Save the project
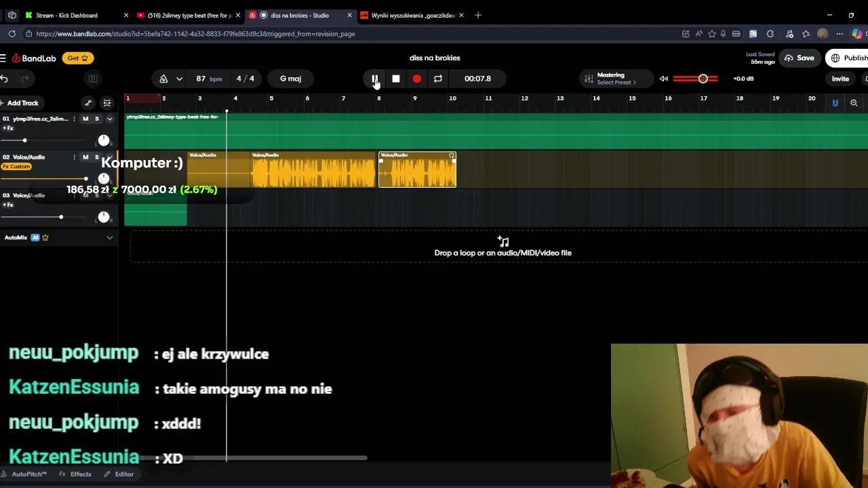 click(x=799, y=58)
